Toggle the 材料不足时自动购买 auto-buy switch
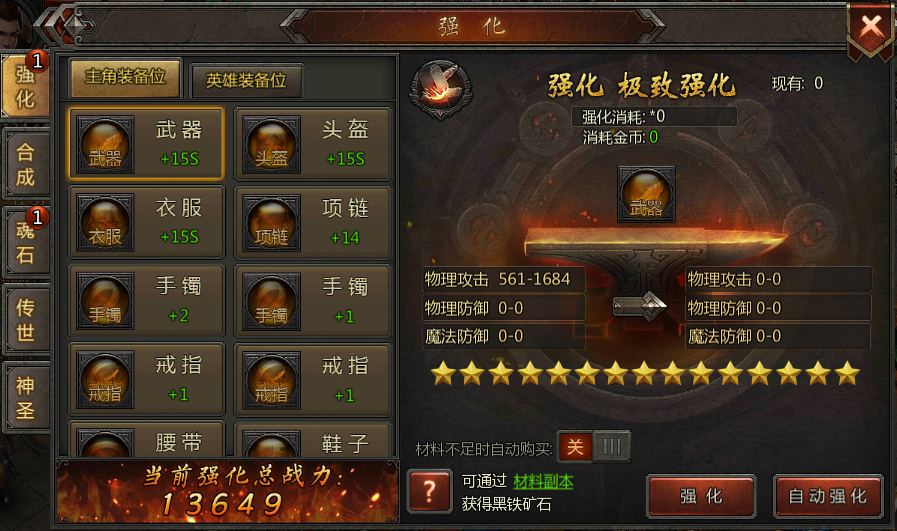 pos(594,446)
